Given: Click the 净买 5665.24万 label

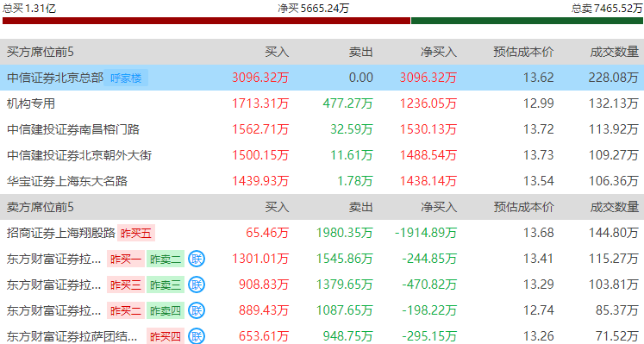Looking at the screenshot, I should 313,8.
